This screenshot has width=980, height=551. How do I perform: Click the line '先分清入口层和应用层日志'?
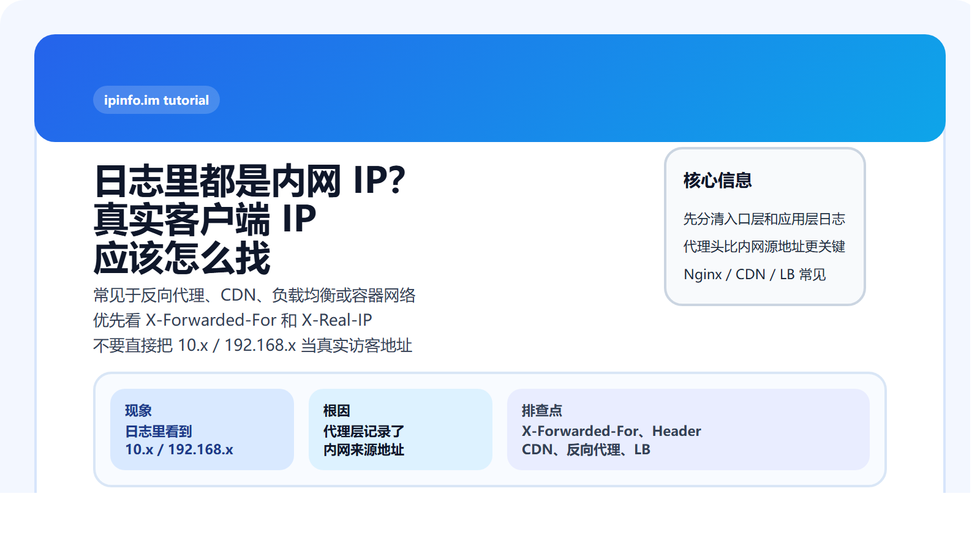(x=764, y=219)
